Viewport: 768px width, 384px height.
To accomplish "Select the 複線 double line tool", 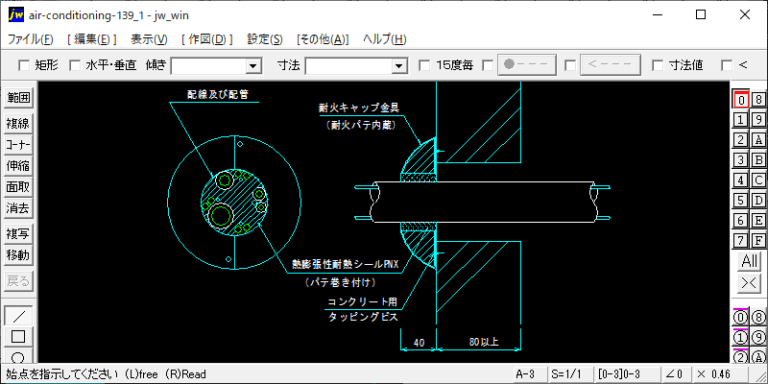I will tap(18, 124).
